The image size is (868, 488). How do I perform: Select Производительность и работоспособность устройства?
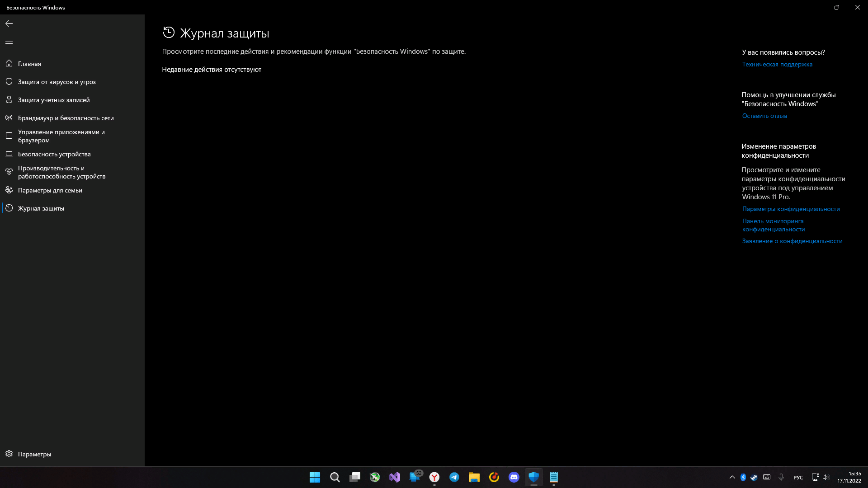point(61,172)
